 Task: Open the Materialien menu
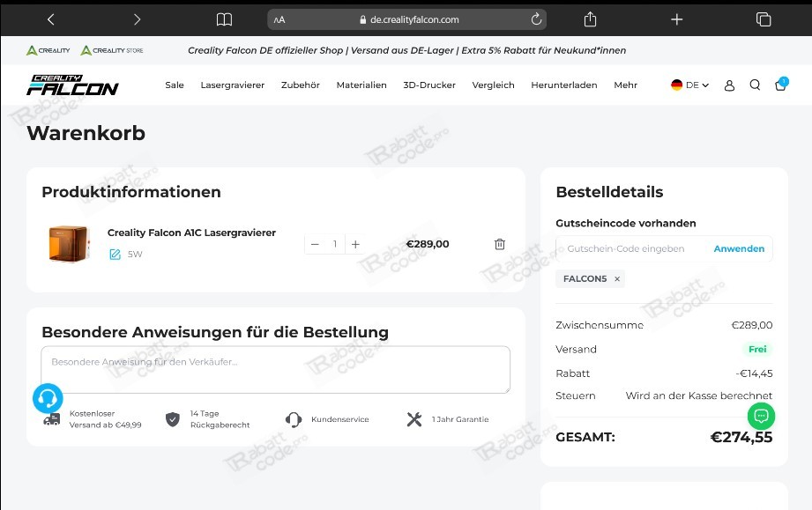tap(361, 85)
